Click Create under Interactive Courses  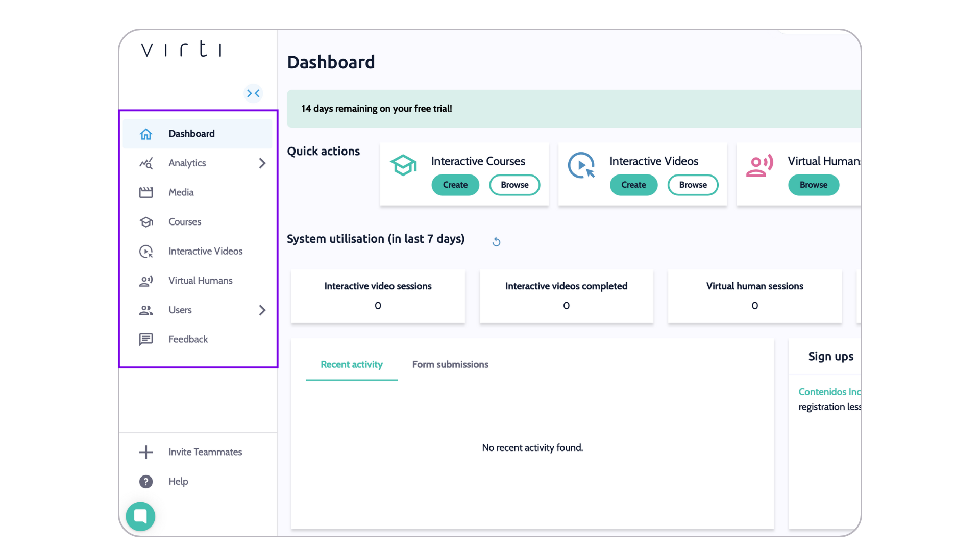pos(455,185)
